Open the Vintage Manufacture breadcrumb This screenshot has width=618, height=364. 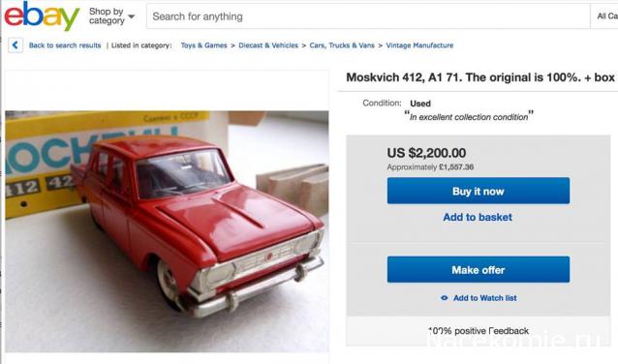pyautogui.click(x=419, y=45)
